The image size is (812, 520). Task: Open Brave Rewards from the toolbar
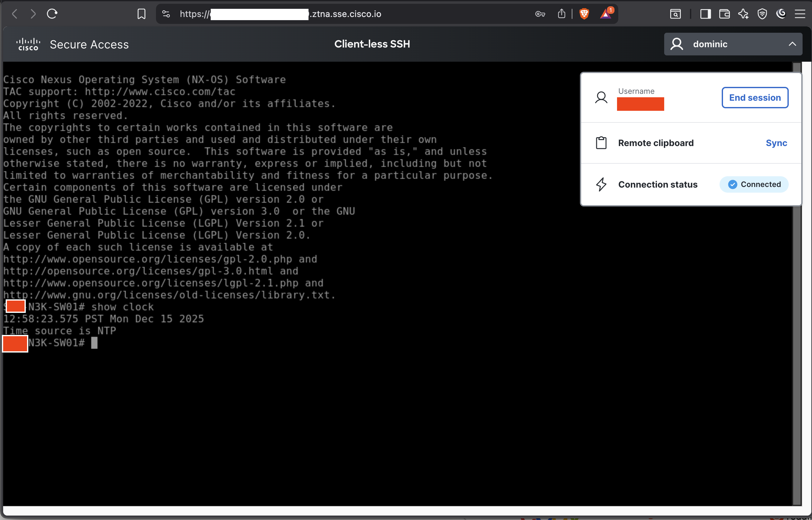point(606,14)
